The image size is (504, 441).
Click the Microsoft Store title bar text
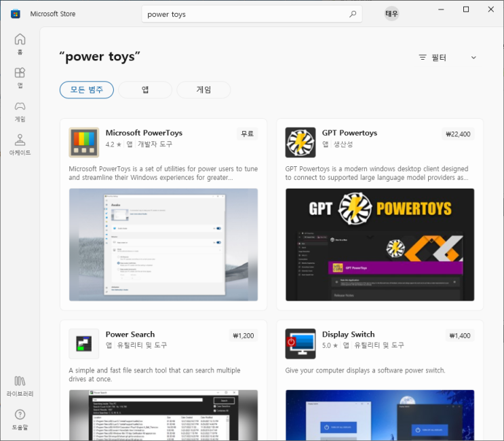(53, 14)
